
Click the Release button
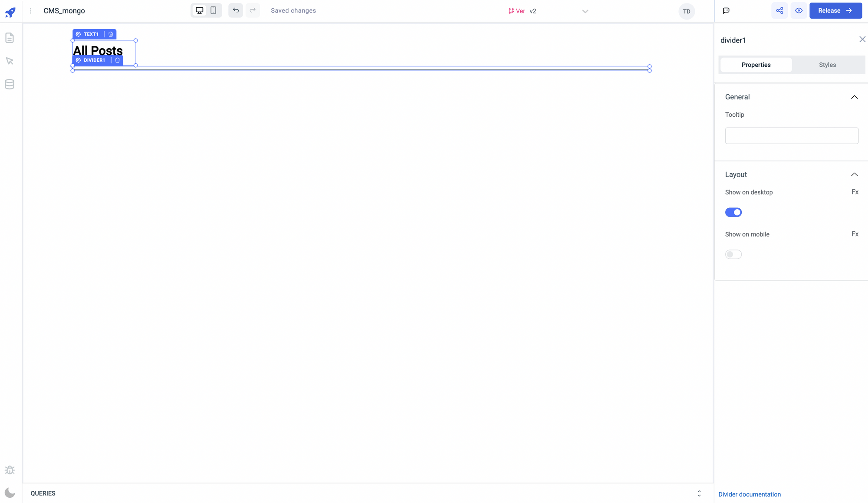(x=835, y=11)
